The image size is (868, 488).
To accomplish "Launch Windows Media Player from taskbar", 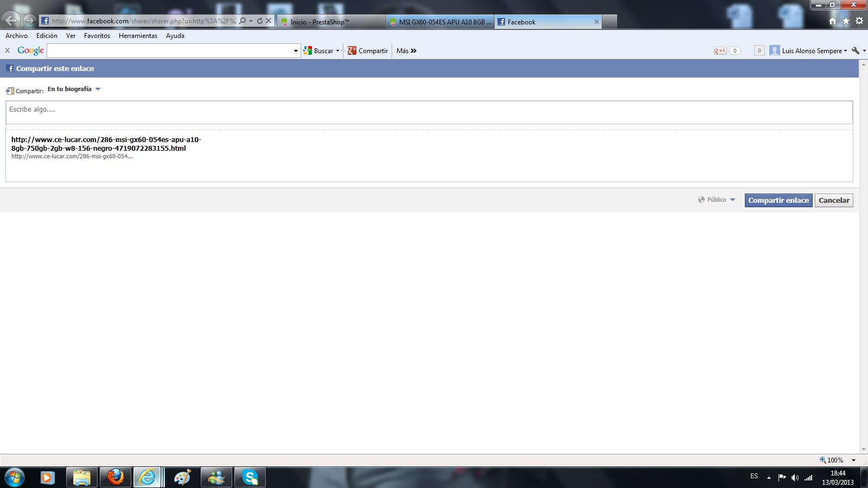I will (x=48, y=478).
